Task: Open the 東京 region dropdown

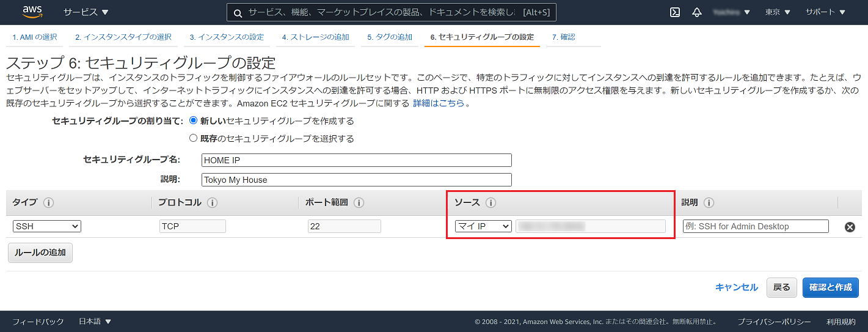Action: [x=778, y=12]
